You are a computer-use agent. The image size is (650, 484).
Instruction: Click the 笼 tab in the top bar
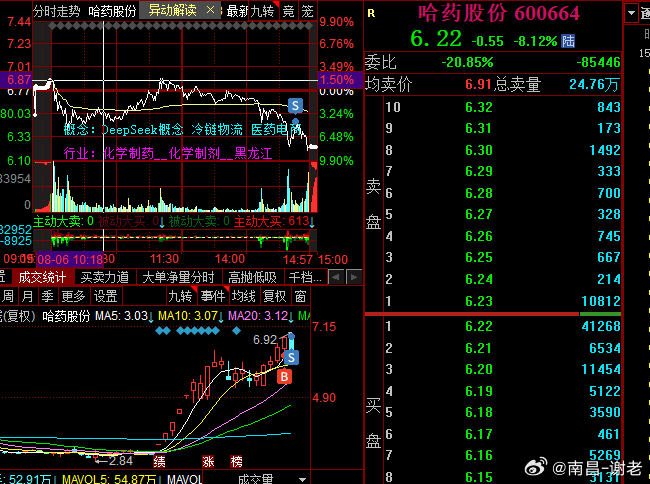[x=307, y=11]
